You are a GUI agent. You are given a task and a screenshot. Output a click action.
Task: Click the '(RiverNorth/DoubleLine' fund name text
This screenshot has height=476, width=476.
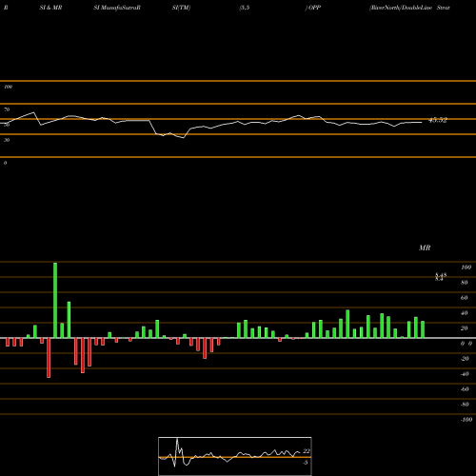tap(401, 8)
